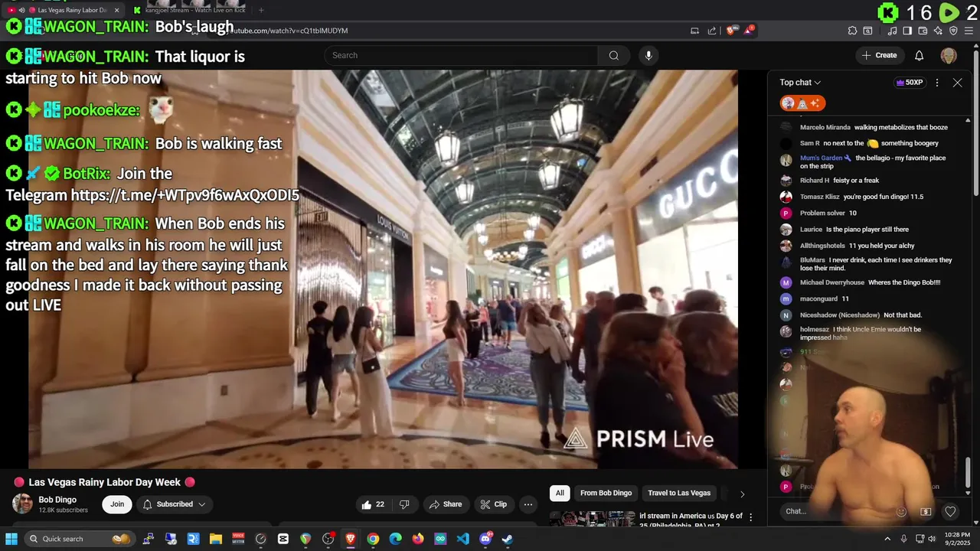
Task: Click the YouTube search magnifier button
Action: 613,55
